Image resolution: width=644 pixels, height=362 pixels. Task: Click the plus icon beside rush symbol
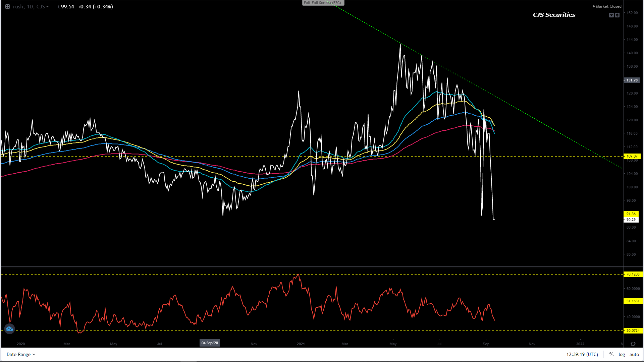7,7
